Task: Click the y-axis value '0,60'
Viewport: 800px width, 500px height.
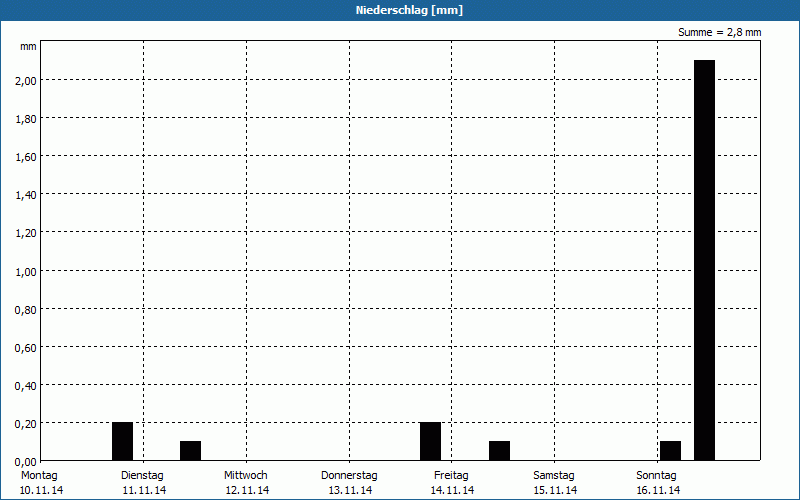Action: tap(26, 347)
